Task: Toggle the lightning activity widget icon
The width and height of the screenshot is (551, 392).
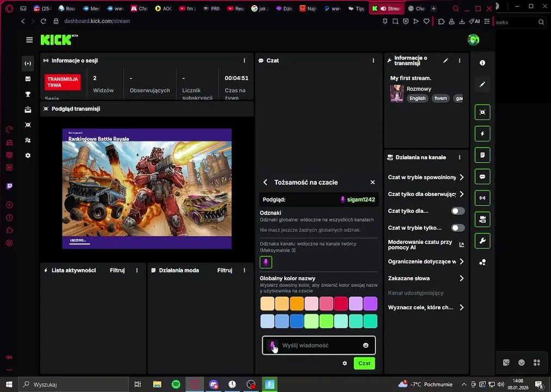Action: click(x=482, y=134)
